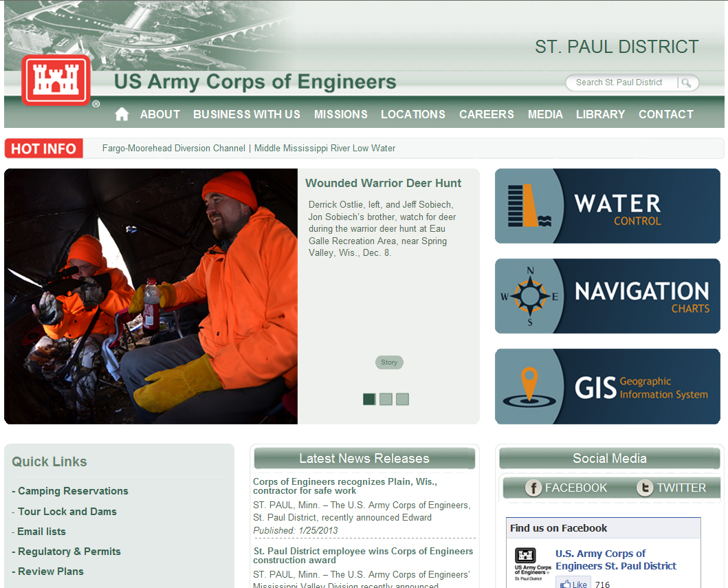Image resolution: width=728 pixels, height=588 pixels.
Task: Open the ABOUT menu
Action: pos(159,114)
